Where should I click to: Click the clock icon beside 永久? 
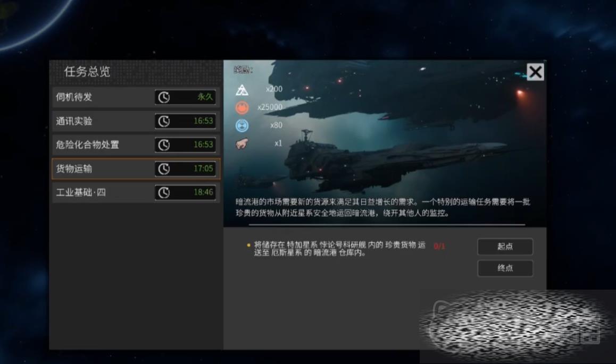[164, 97]
